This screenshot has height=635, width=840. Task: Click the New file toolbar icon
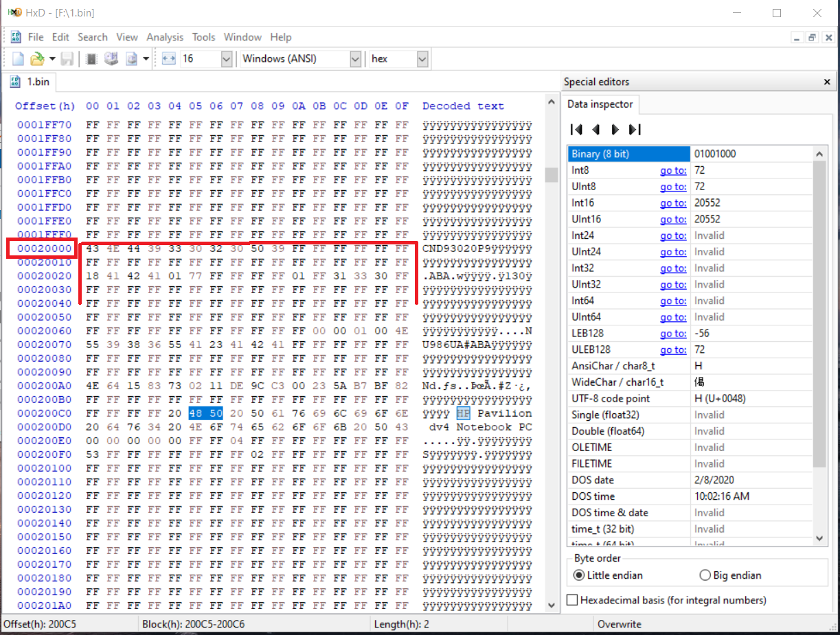point(18,59)
